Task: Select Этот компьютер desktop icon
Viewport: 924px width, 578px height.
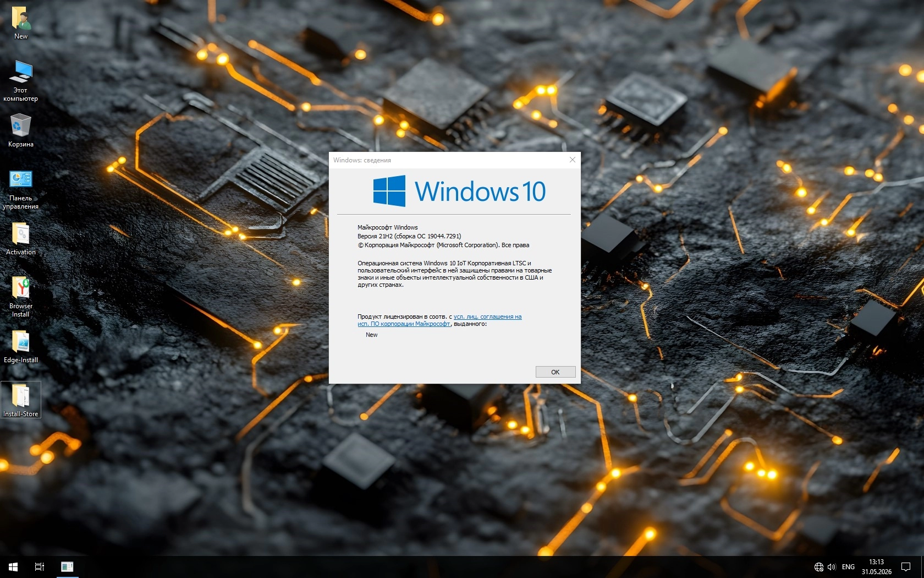Action: point(21,81)
